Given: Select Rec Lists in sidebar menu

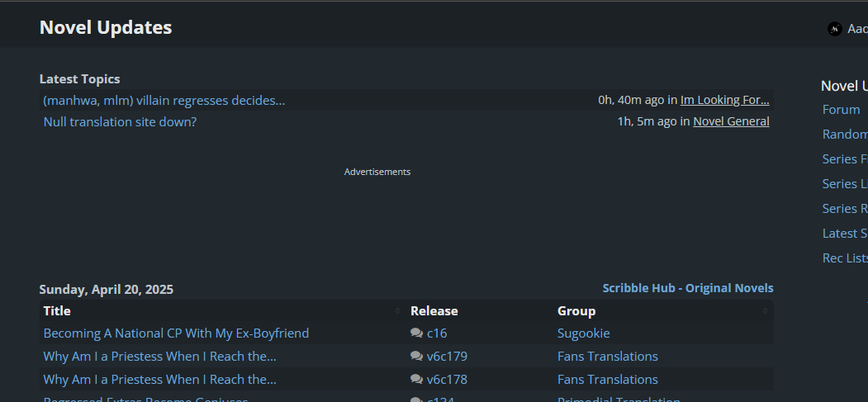Looking at the screenshot, I should click(845, 258).
